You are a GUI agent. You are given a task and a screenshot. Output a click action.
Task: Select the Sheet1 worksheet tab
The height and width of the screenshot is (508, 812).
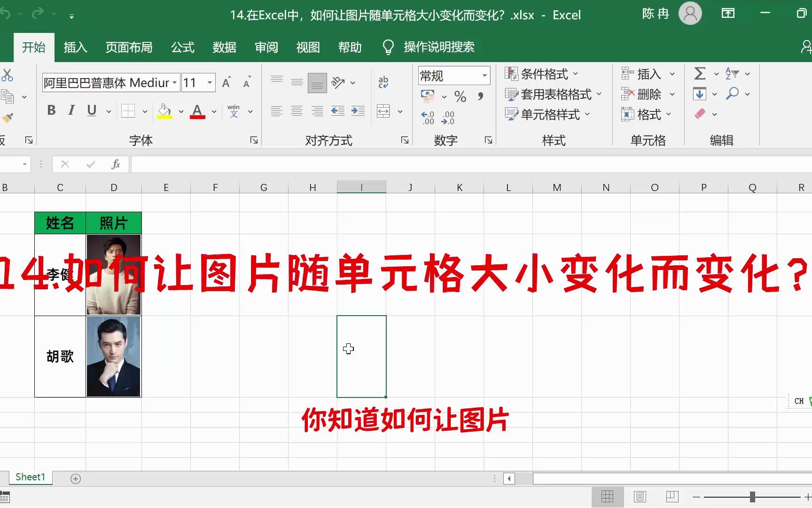(x=30, y=476)
